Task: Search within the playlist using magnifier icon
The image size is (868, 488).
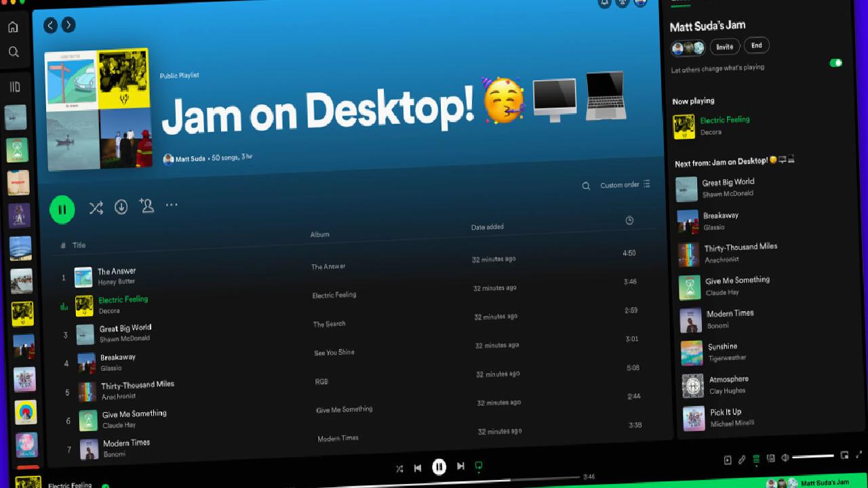Action: click(586, 186)
